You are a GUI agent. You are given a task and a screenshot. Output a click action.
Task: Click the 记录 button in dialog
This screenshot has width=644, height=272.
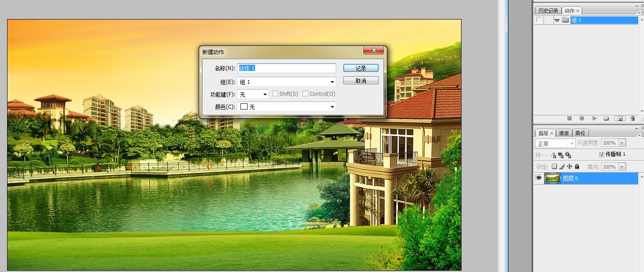click(x=361, y=68)
